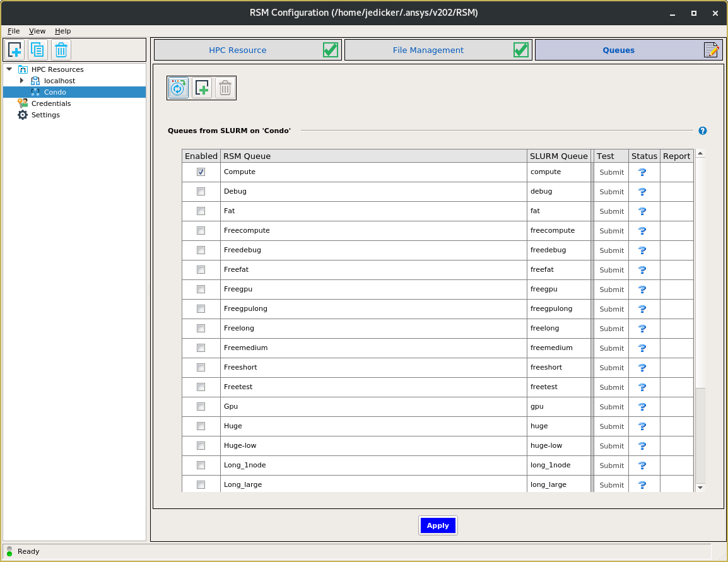This screenshot has height=562, width=728.
Task: Click status icon in Freelong row
Action: click(643, 329)
